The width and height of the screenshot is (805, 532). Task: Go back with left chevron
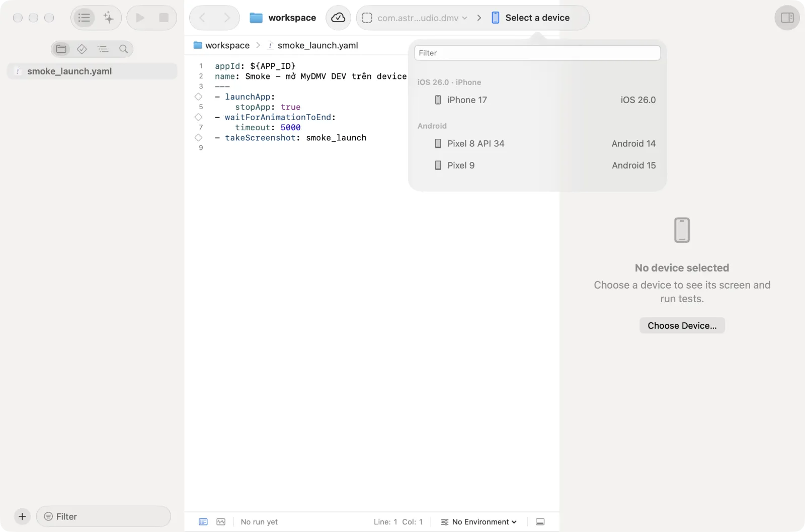202,18
